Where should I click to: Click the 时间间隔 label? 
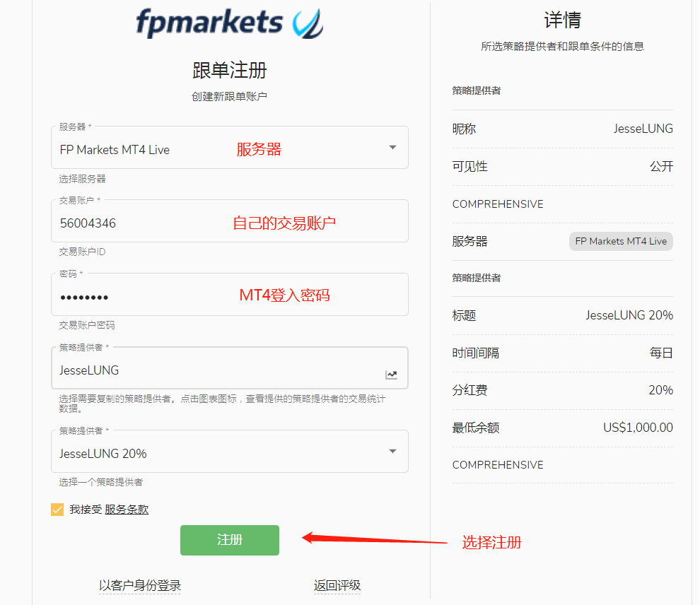(x=475, y=353)
